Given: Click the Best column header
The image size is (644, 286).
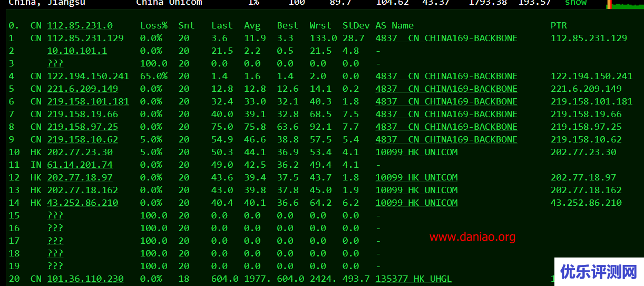Looking at the screenshot, I should tap(288, 25).
